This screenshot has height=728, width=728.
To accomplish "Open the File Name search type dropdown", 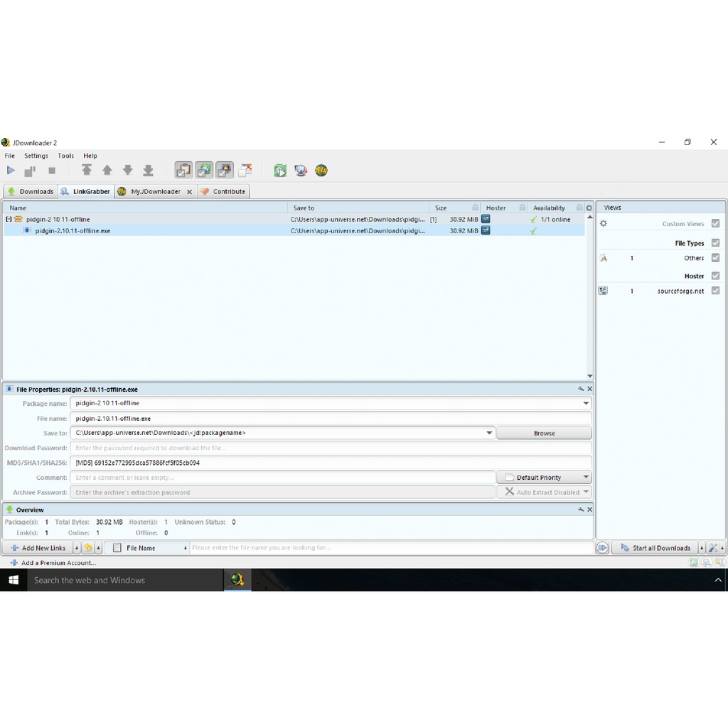I will (x=146, y=548).
